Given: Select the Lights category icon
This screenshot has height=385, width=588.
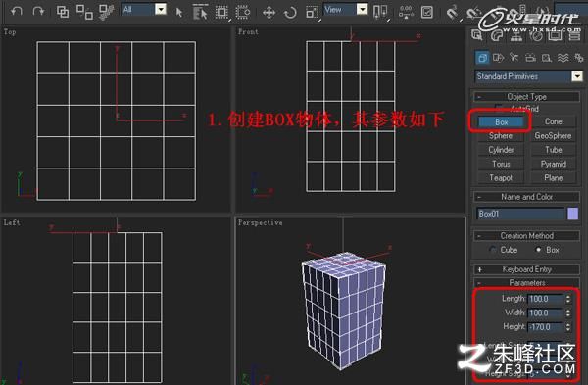Looking at the screenshot, I should click(514, 58).
